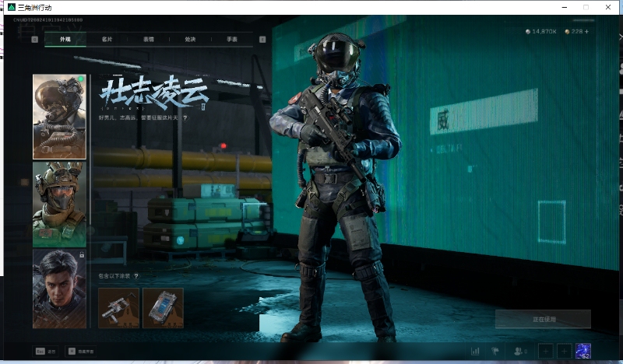Click the Q previous-tab key icon
The width and height of the screenshot is (623, 364).
pyautogui.click(x=34, y=40)
